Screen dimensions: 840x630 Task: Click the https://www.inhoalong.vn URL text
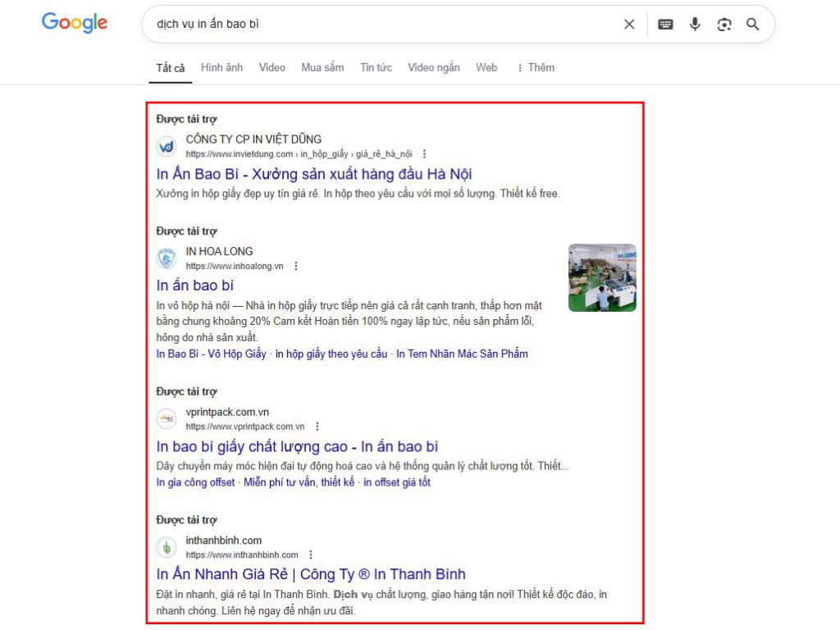click(x=235, y=267)
